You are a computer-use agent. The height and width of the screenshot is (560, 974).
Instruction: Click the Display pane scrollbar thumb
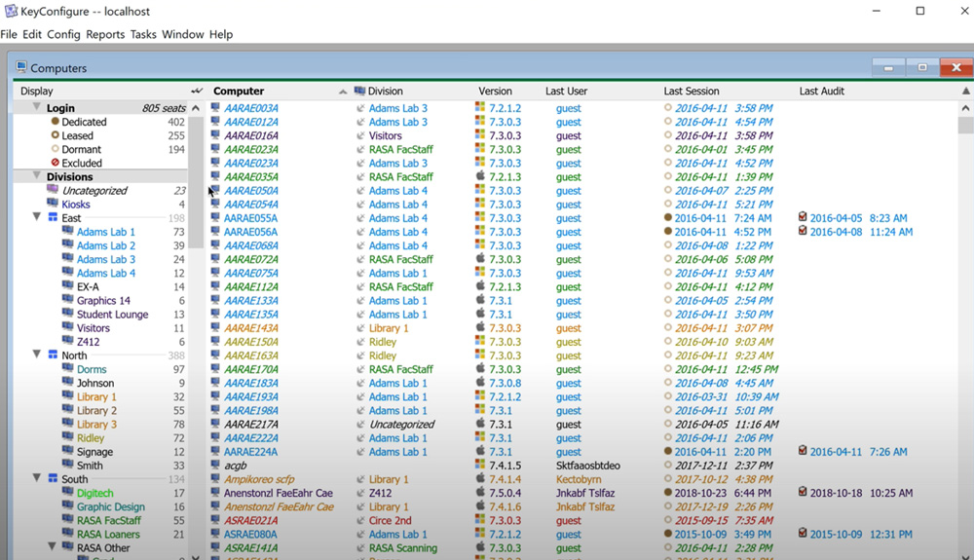pyautogui.click(x=196, y=182)
